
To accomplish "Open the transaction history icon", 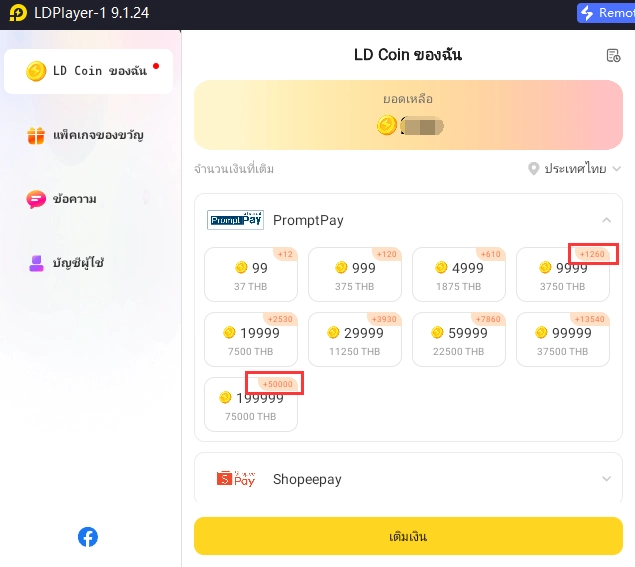I will [x=613, y=55].
